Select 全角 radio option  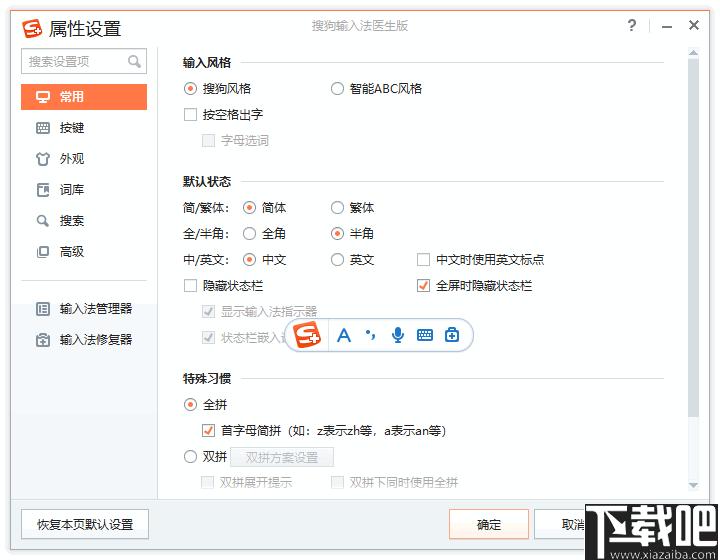tap(249, 234)
